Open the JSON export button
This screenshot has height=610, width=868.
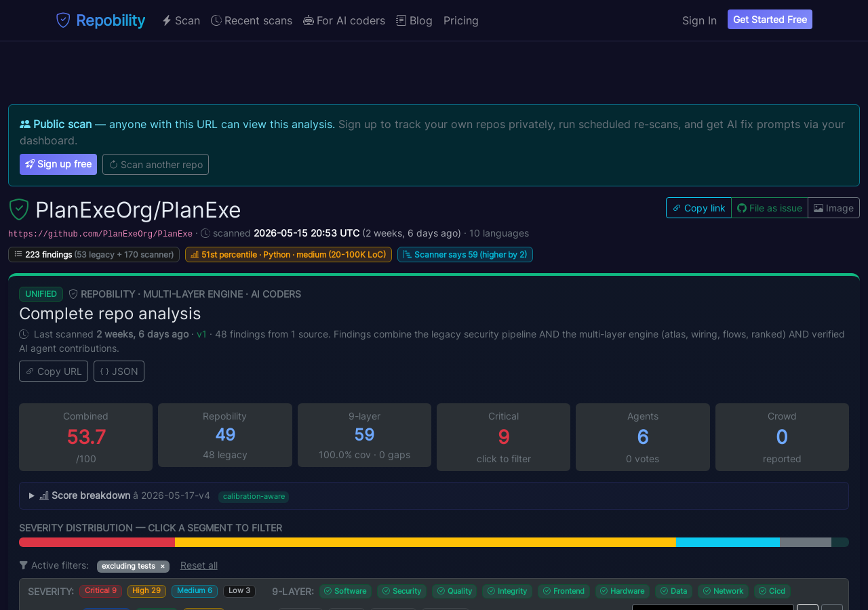[119, 371]
